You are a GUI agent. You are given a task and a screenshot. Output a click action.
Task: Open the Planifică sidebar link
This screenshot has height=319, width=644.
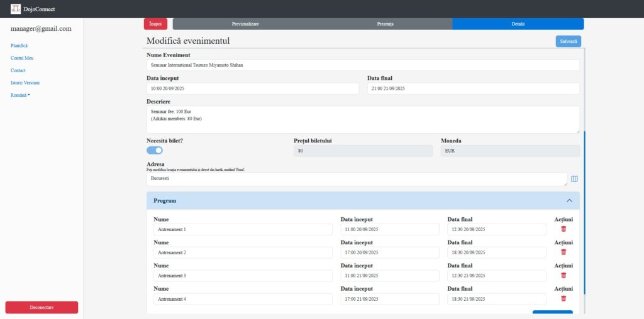click(19, 45)
